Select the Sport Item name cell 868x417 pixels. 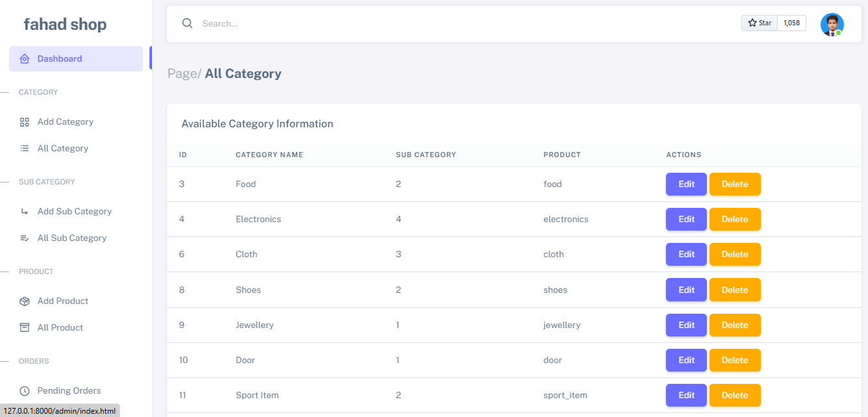click(x=257, y=395)
